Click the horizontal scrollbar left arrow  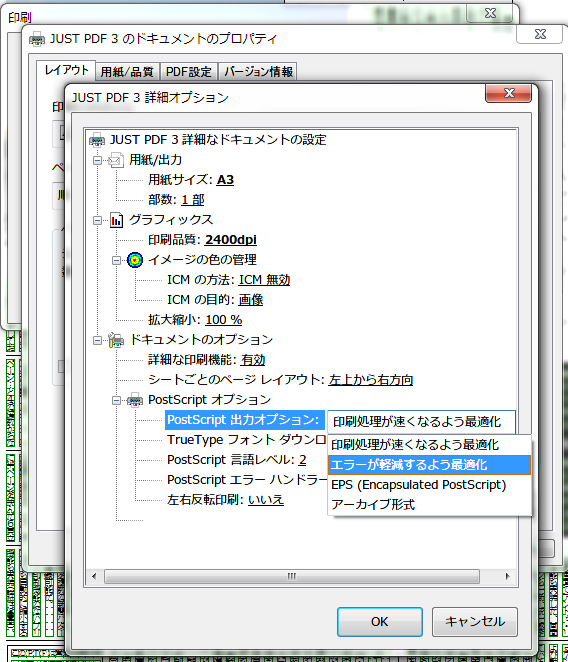pyautogui.click(x=94, y=576)
